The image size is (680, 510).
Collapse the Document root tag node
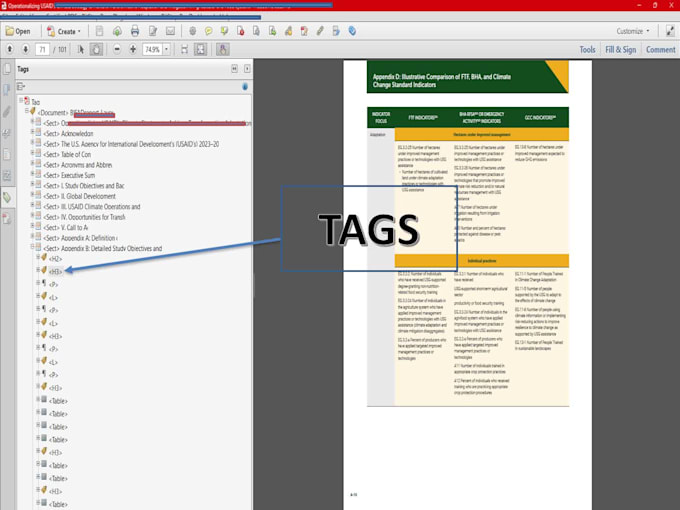[27, 111]
